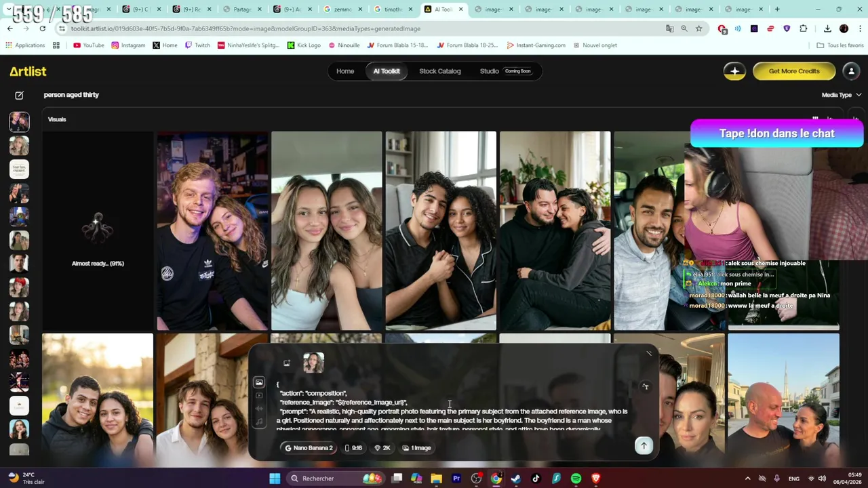The width and height of the screenshot is (868, 488).
Task: Select voice waveform mode icon in prompt panel
Action: pyautogui.click(x=259, y=409)
